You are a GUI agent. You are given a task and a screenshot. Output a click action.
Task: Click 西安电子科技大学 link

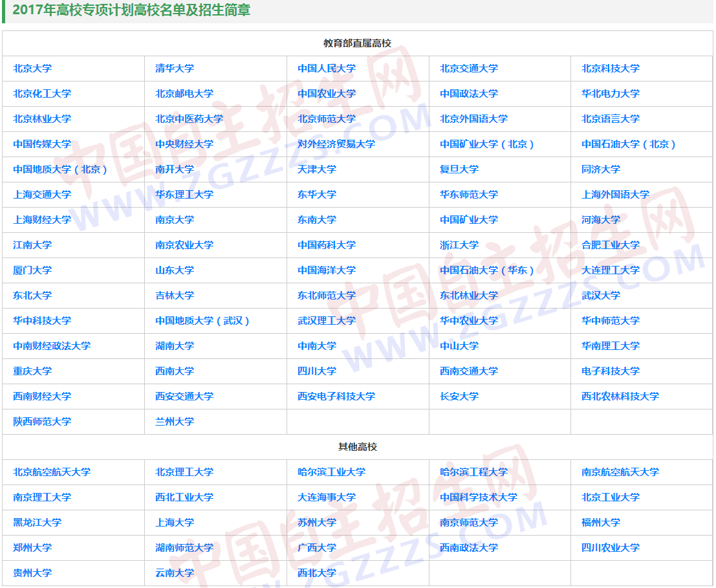[x=336, y=397]
